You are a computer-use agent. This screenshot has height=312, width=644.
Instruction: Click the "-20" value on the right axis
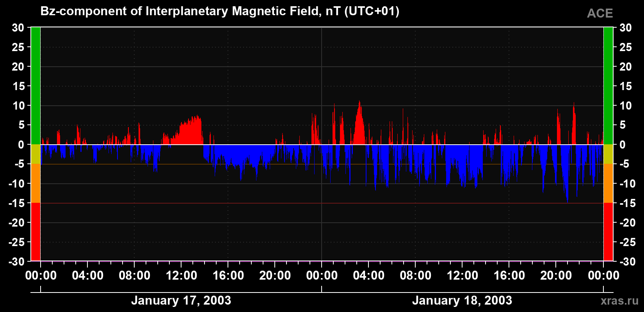[628, 223]
